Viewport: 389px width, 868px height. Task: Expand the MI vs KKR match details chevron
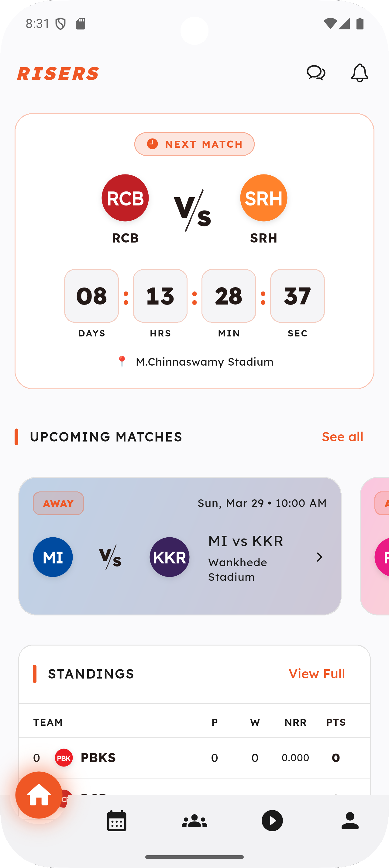pos(320,557)
